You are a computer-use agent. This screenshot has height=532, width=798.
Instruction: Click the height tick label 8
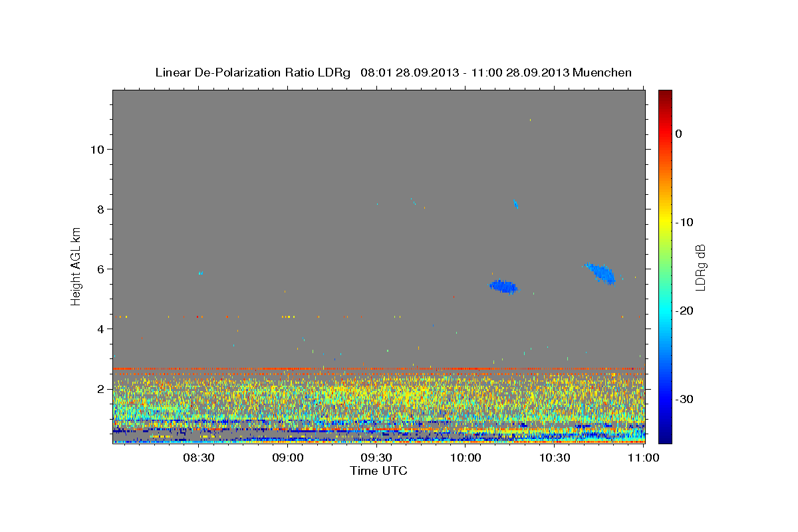click(x=100, y=209)
